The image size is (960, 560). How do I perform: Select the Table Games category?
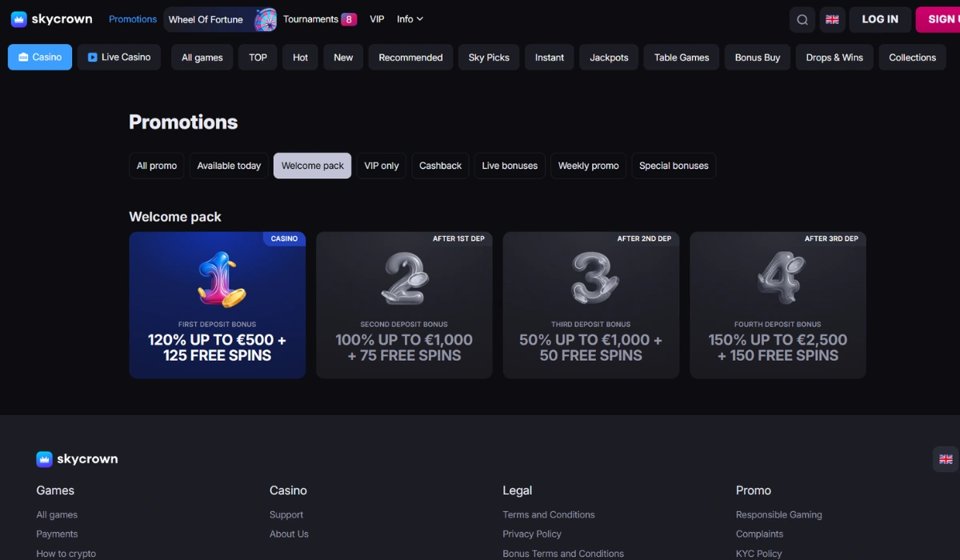[x=682, y=58]
